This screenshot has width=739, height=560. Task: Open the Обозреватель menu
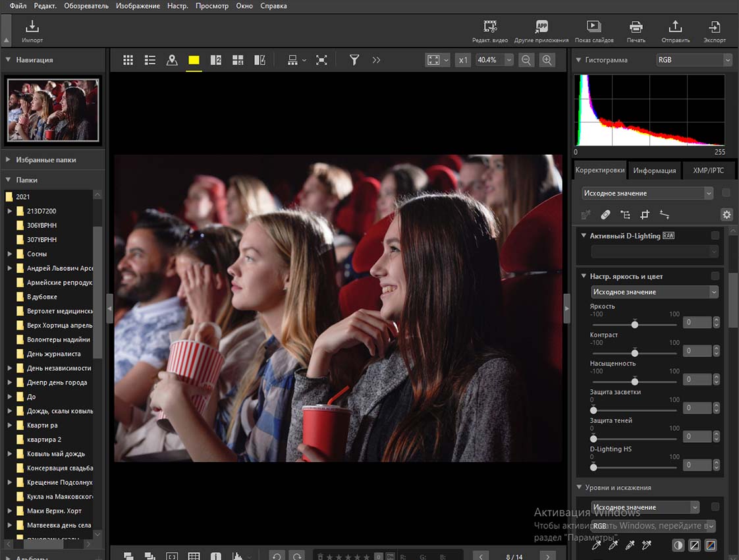coord(86,6)
